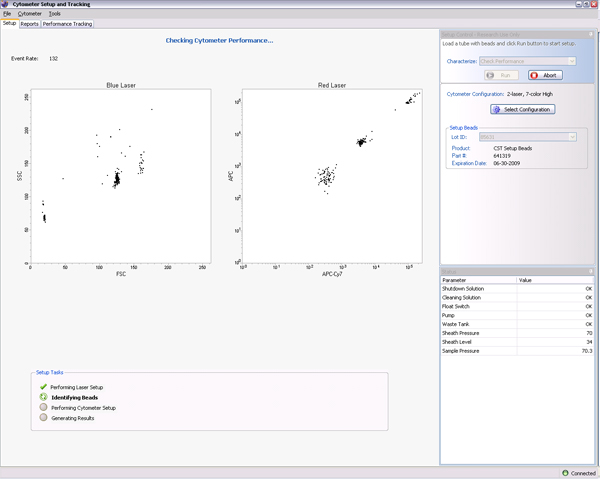Switch to the Reports tab
This screenshot has height=479, width=600.
(29, 24)
